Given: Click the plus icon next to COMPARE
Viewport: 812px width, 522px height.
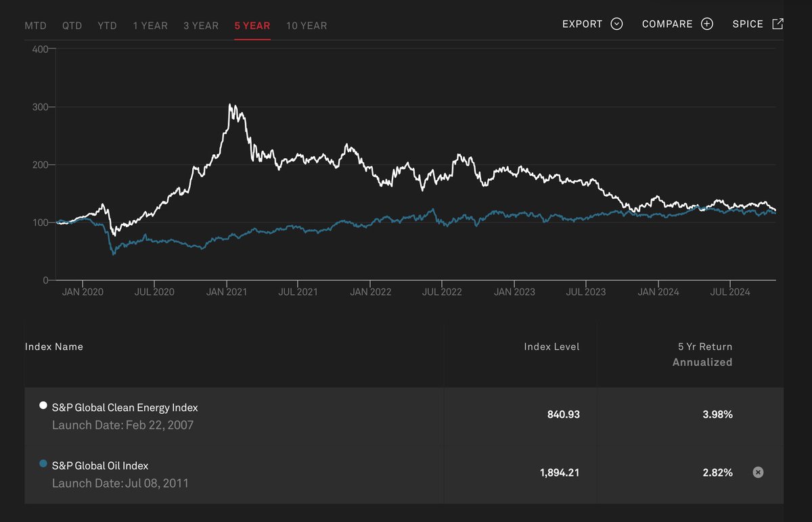Looking at the screenshot, I should click(707, 24).
